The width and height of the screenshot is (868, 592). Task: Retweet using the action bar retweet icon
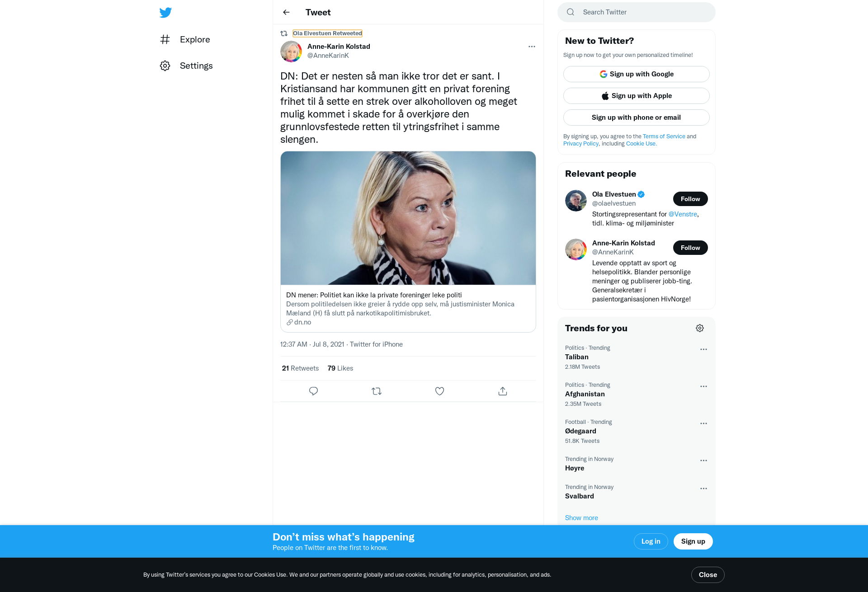[x=377, y=391]
